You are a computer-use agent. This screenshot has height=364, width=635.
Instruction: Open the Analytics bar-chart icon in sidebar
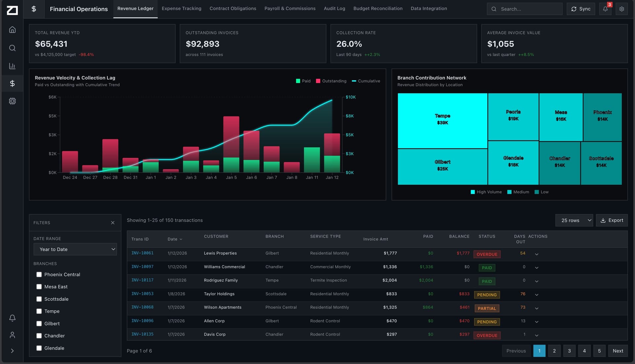point(12,66)
